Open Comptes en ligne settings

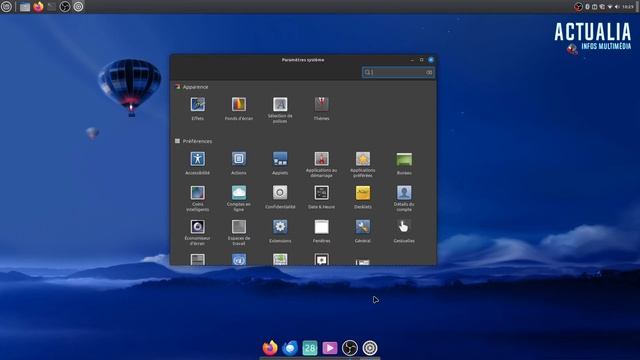(239, 198)
